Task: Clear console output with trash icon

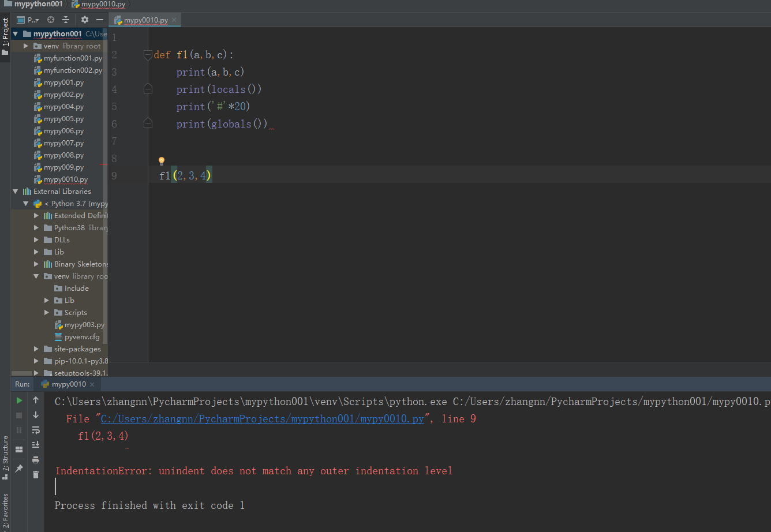Action: [x=36, y=474]
